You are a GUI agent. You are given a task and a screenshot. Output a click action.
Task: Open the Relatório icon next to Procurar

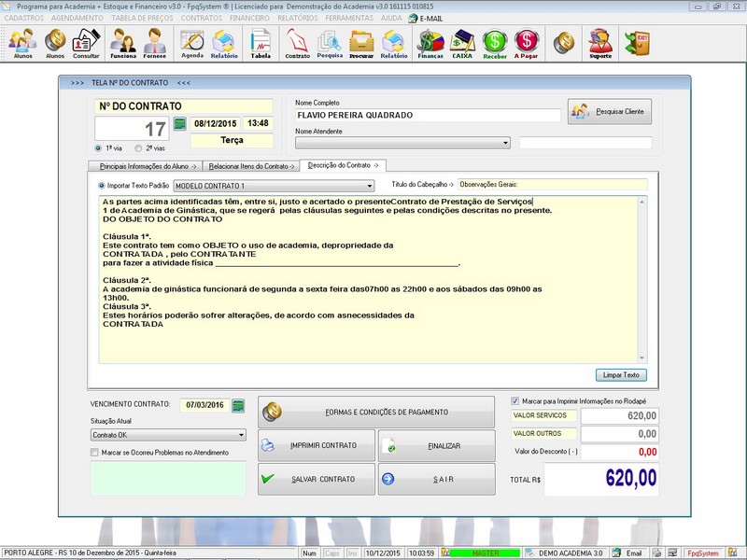click(394, 43)
